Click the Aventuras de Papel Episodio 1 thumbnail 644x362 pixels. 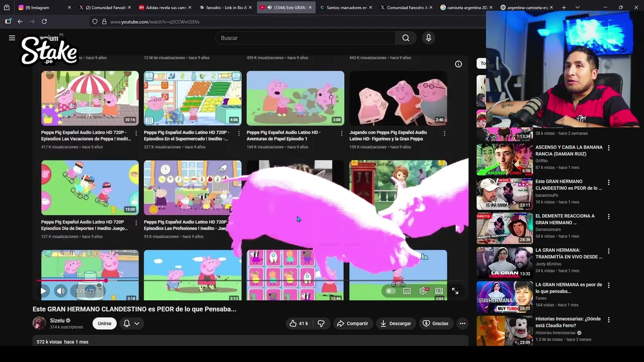click(x=295, y=98)
